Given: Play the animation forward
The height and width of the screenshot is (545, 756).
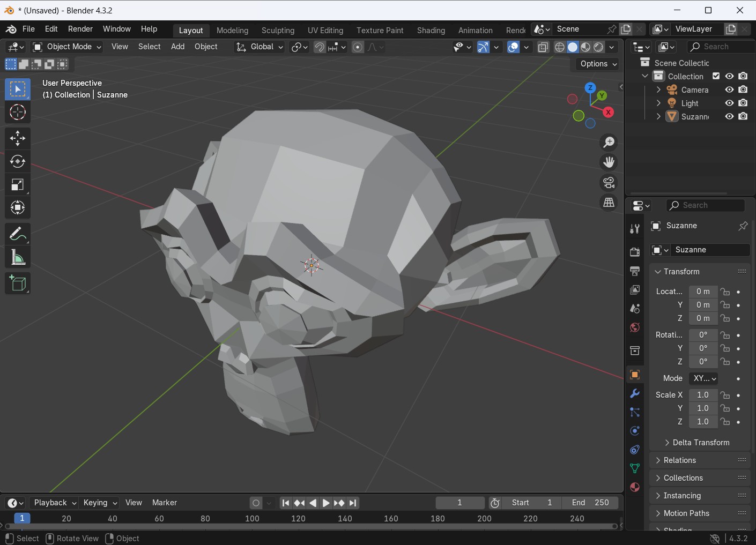Looking at the screenshot, I should 326,503.
